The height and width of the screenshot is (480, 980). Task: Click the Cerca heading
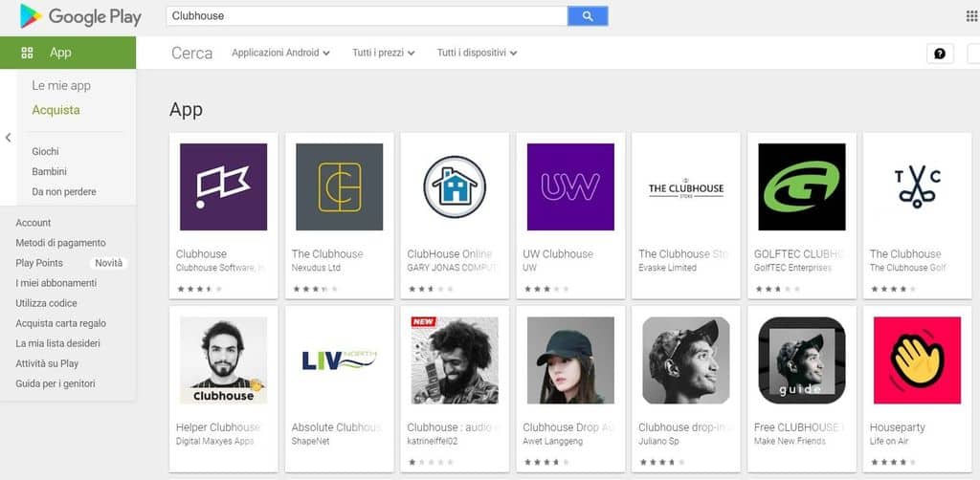(x=191, y=53)
